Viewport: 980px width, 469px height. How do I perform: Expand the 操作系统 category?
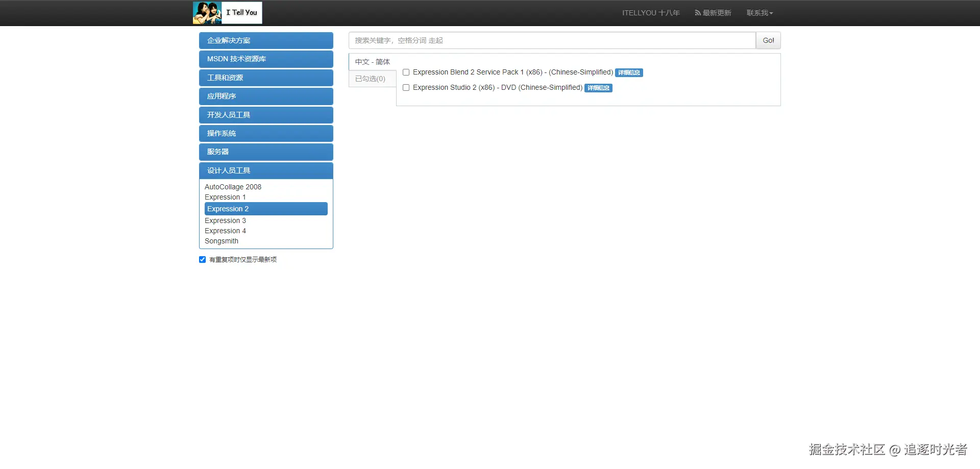[x=266, y=133]
